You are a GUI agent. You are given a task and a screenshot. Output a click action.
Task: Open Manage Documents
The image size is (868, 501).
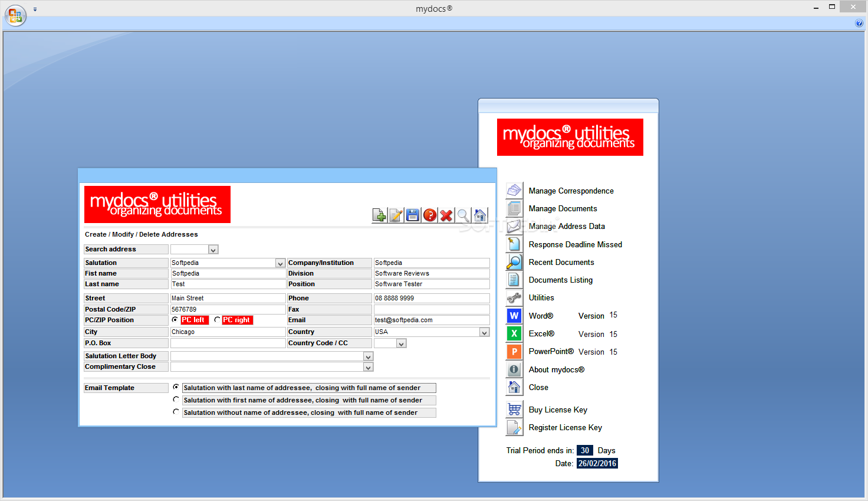[563, 208]
